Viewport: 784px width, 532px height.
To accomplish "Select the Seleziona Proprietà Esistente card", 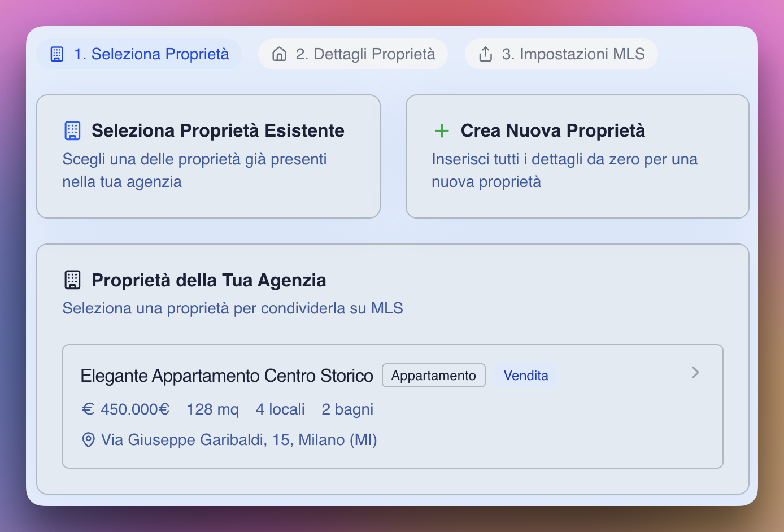I will point(208,156).
